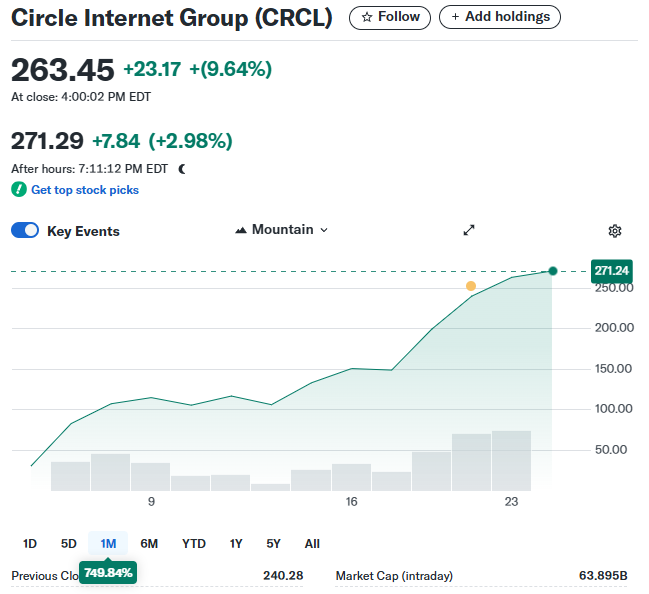
Task: Click the after-hours moon icon
Action: (182, 169)
